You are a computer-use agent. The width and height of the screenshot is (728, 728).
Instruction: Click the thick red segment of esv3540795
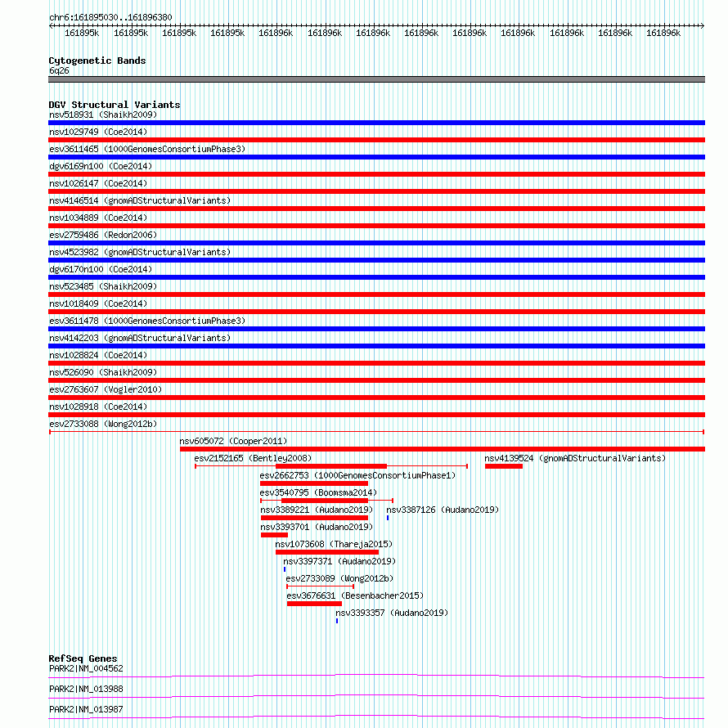pyautogui.click(x=325, y=501)
